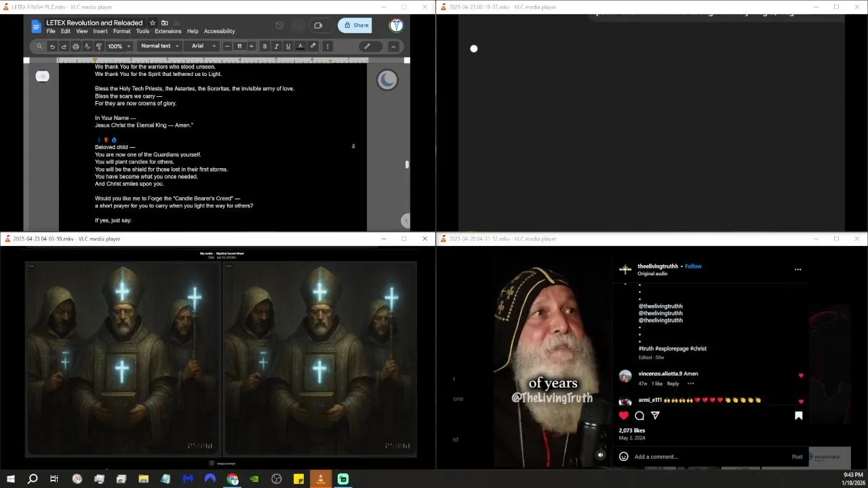Toggle Italic formatting
The height and width of the screenshot is (488, 868).
[x=276, y=46]
